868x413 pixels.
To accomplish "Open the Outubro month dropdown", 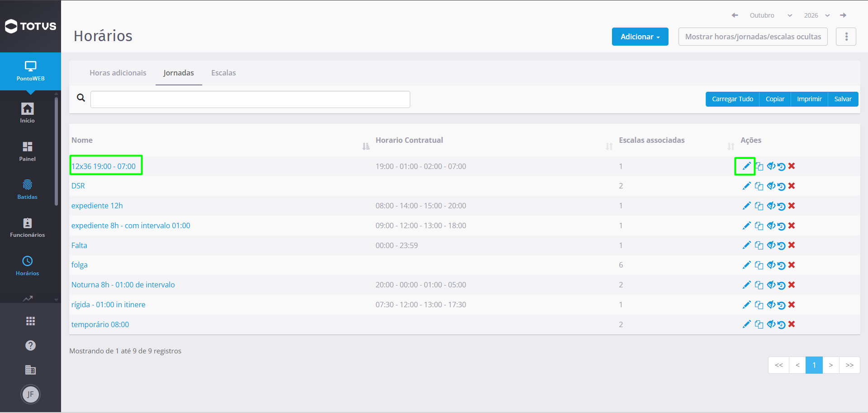I will coord(771,15).
